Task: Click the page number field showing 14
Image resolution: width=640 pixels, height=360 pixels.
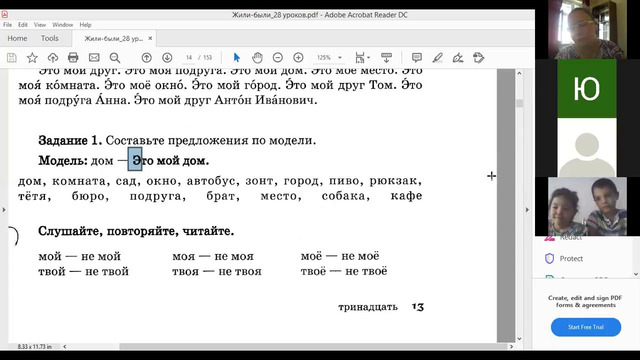Action: point(189,58)
